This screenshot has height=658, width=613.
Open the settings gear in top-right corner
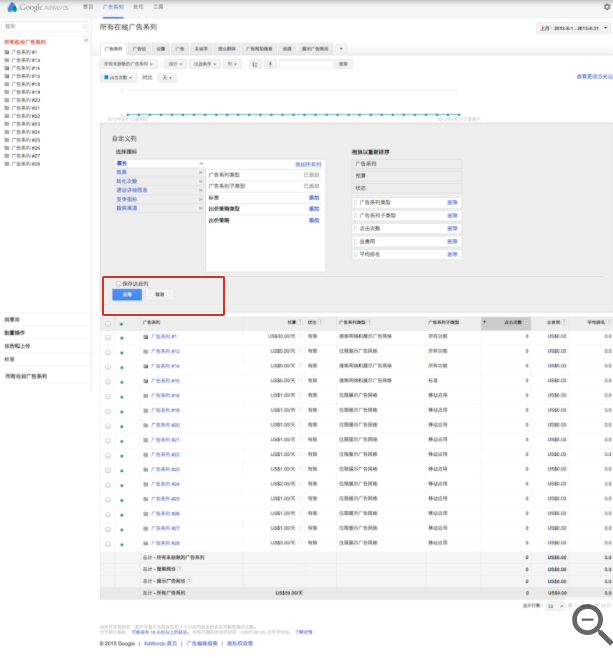coord(606,6)
